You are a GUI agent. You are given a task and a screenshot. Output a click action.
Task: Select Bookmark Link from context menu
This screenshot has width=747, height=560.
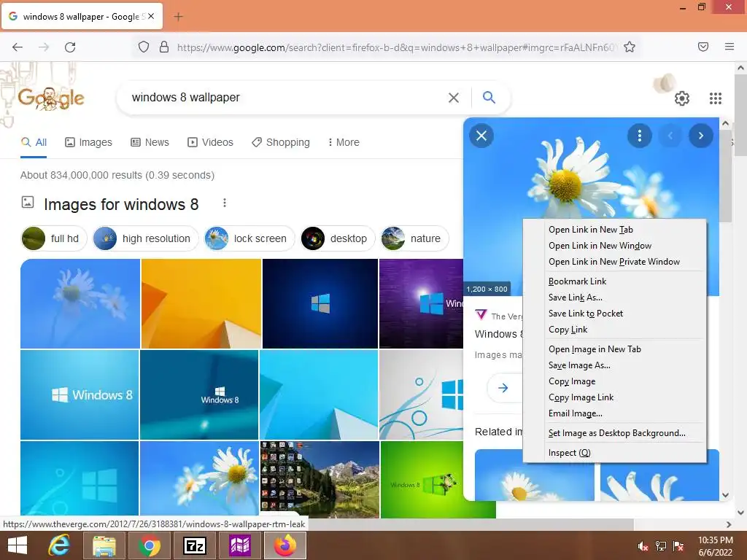pos(614,281)
